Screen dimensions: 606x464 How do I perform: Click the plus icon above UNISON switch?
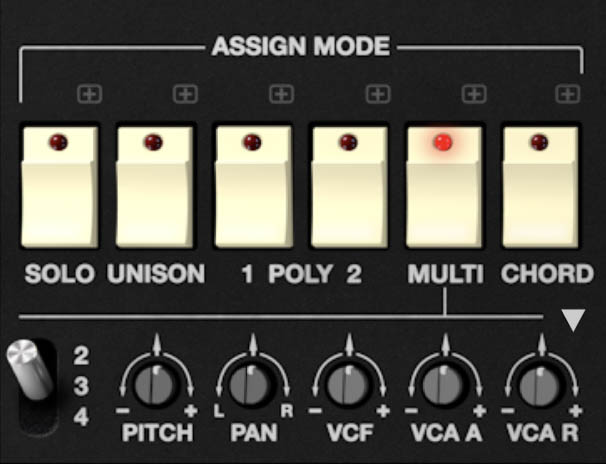tap(186, 94)
